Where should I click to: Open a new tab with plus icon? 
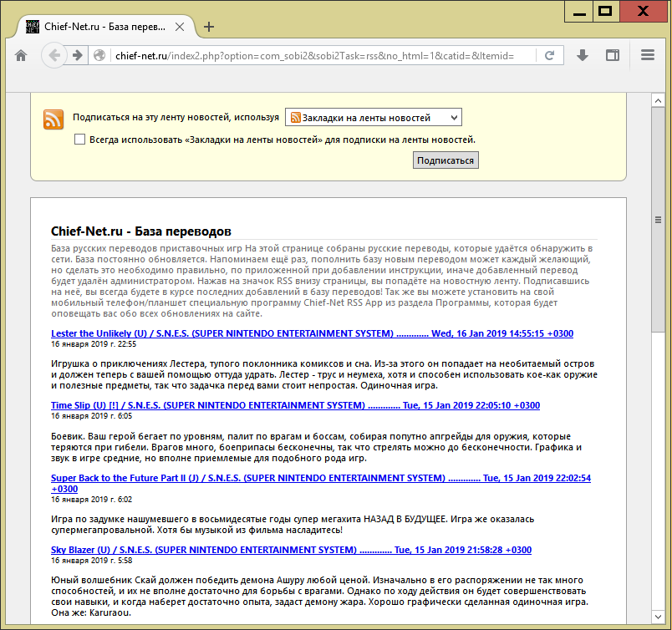pos(209,27)
